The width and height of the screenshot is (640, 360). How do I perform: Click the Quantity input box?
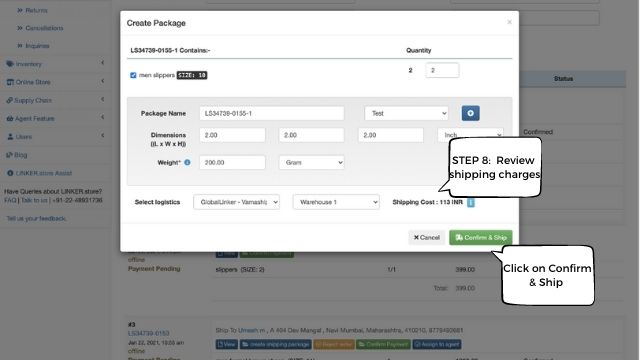(x=442, y=70)
